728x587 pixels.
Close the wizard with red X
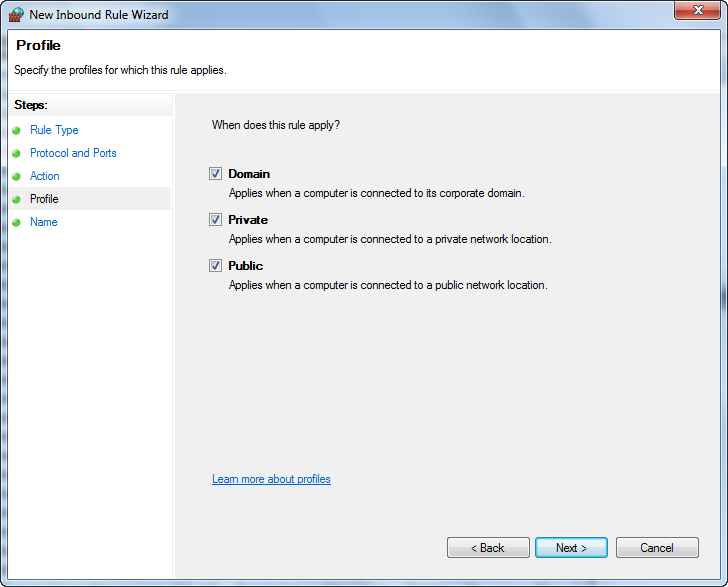pos(697,10)
